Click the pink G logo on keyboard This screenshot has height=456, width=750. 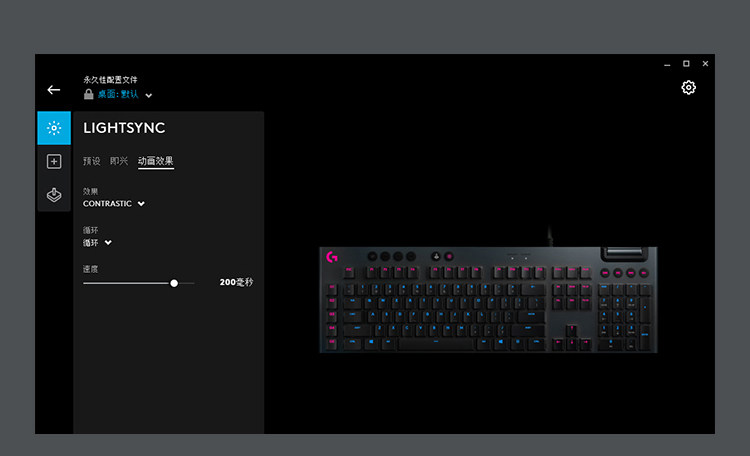coord(331,257)
